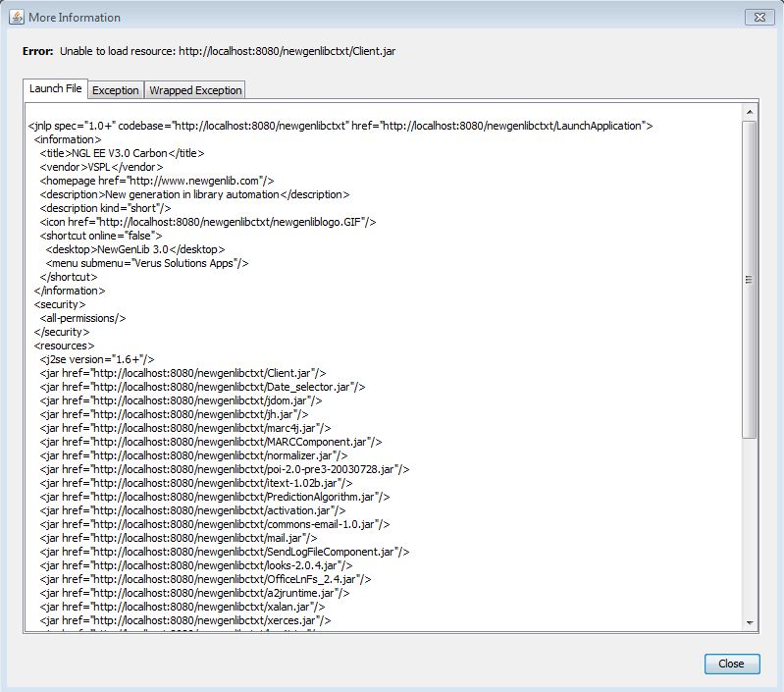Close the More Information window with X

pos(758,17)
